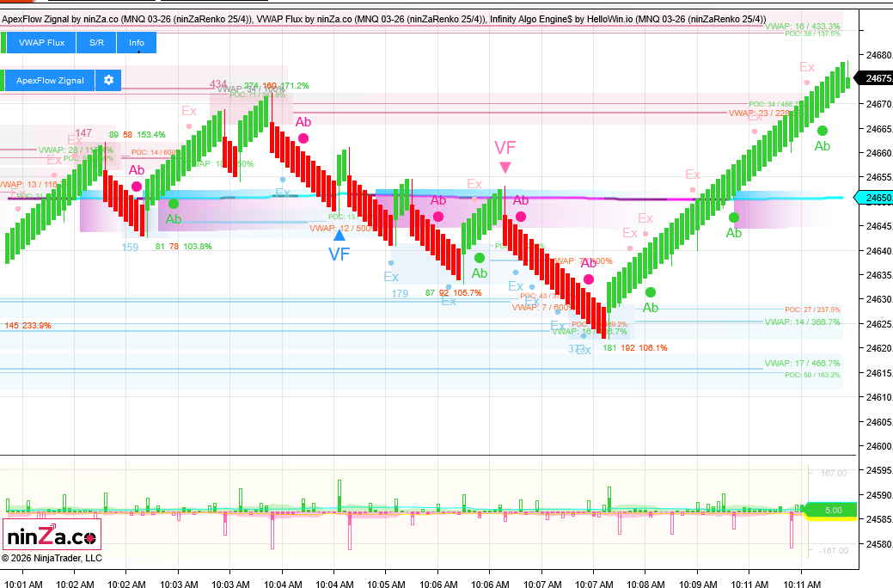Image resolution: width=893 pixels, height=588 pixels.
Task: Toggle the green strip beside VWAP Flux
Action: [3, 42]
